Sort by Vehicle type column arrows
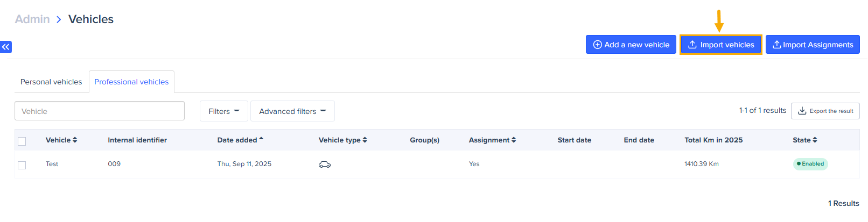 click(x=365, y=140)
